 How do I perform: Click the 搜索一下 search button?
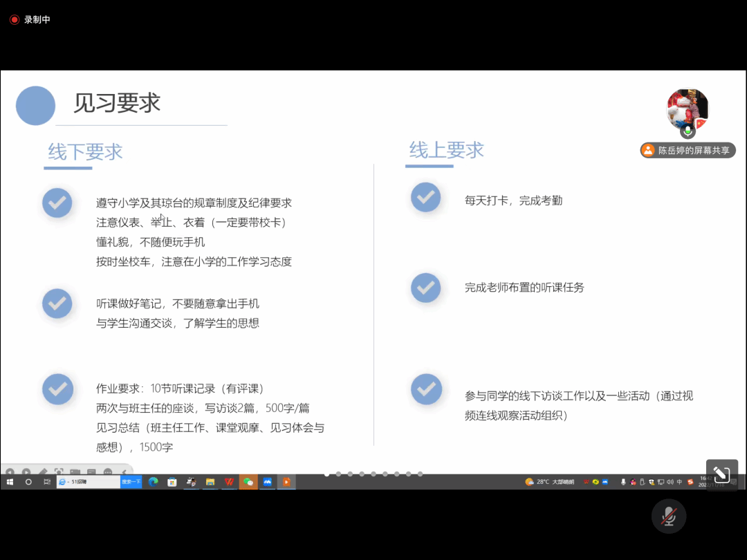[x=131, y=482]
